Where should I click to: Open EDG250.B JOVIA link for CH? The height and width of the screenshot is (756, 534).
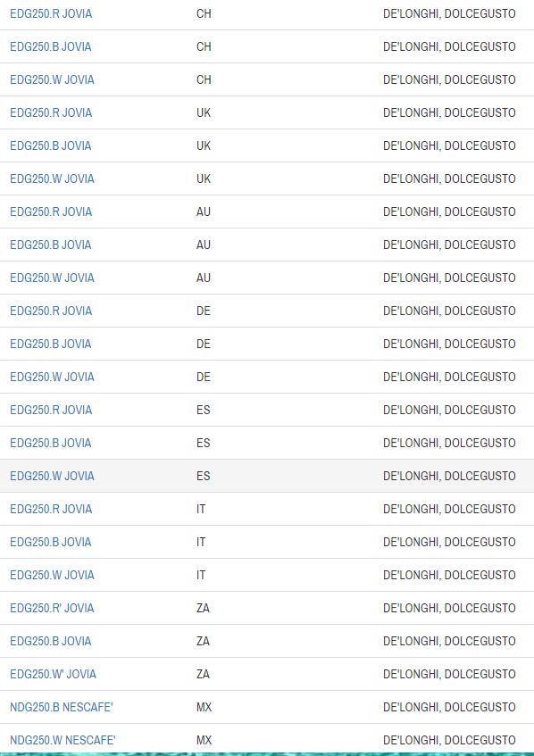50,46
